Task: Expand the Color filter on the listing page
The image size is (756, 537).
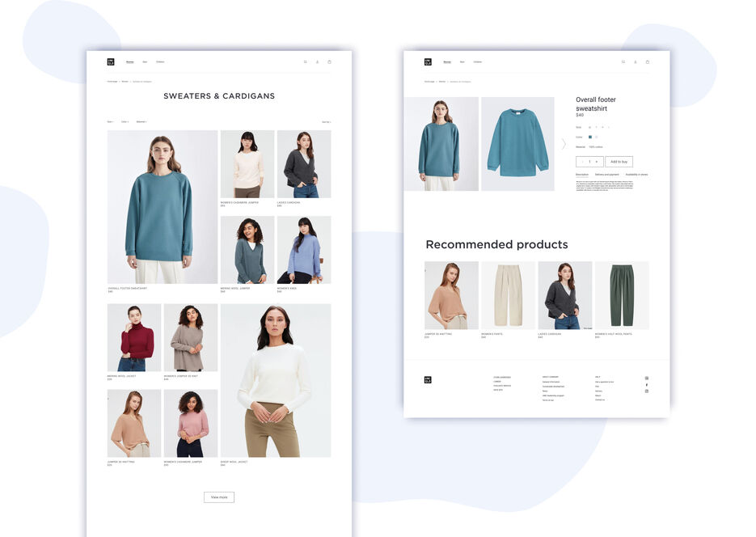Action: (x=125, y=122)
